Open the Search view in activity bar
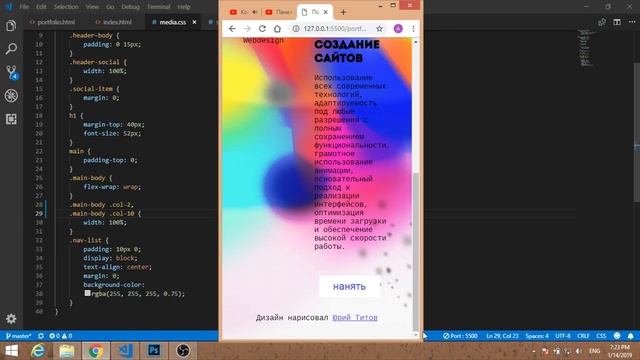The width and height of the screenshot is (640, 360). click(x=11, y=49)
